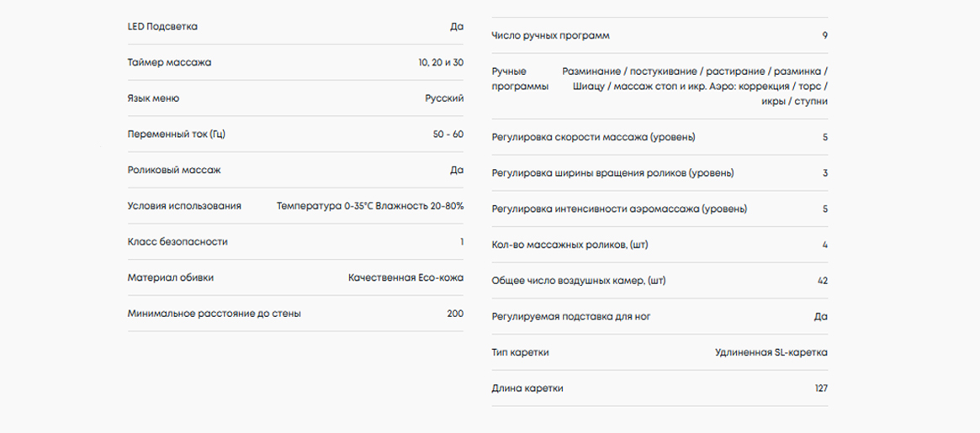The width and height of the screenshot is (980, 433).
Task: Click 'Минимальное расстояние до стены' label
Action: click(214, 314)
